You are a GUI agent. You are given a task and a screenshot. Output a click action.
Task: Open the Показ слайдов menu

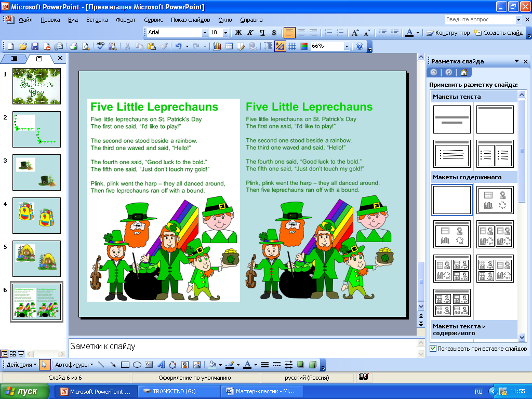point(190,20)
